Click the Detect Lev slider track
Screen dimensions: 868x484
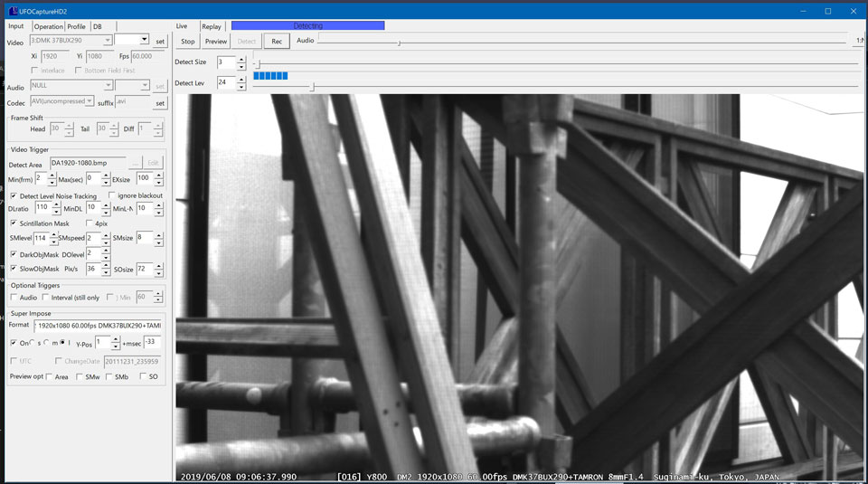[542, 88]
